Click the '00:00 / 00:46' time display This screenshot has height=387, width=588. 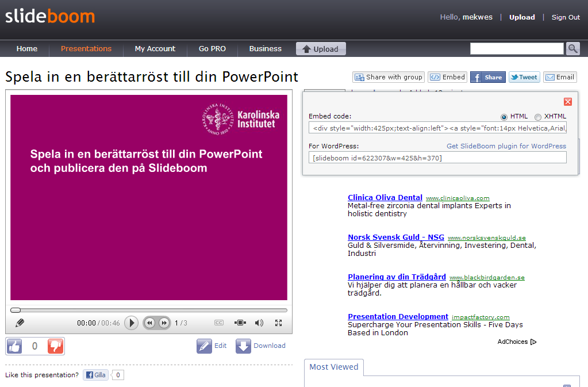(98, 323)
